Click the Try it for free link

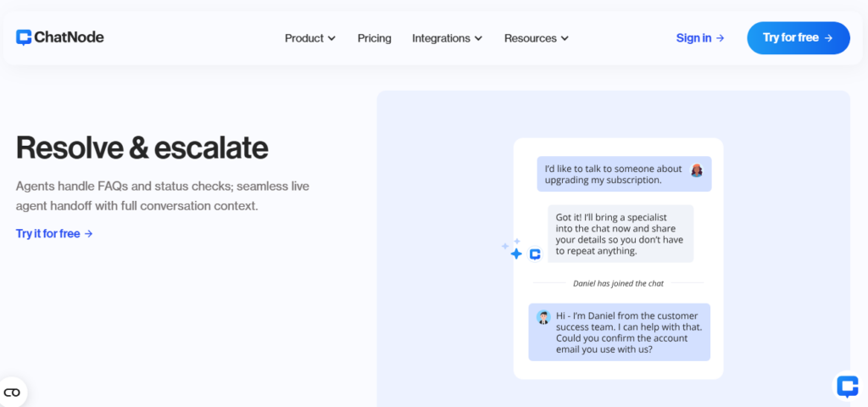pyautogui.click(x=54, y=234)
